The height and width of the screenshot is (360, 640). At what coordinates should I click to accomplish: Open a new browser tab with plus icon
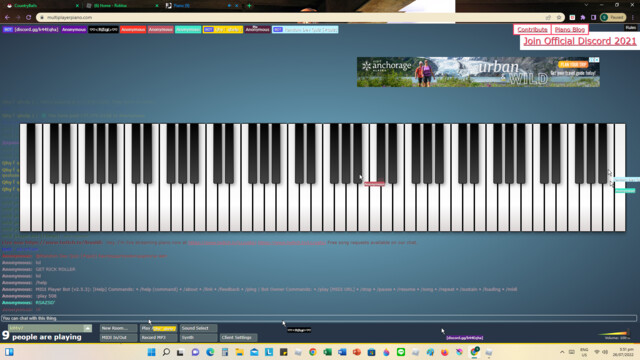pos(249,6)
